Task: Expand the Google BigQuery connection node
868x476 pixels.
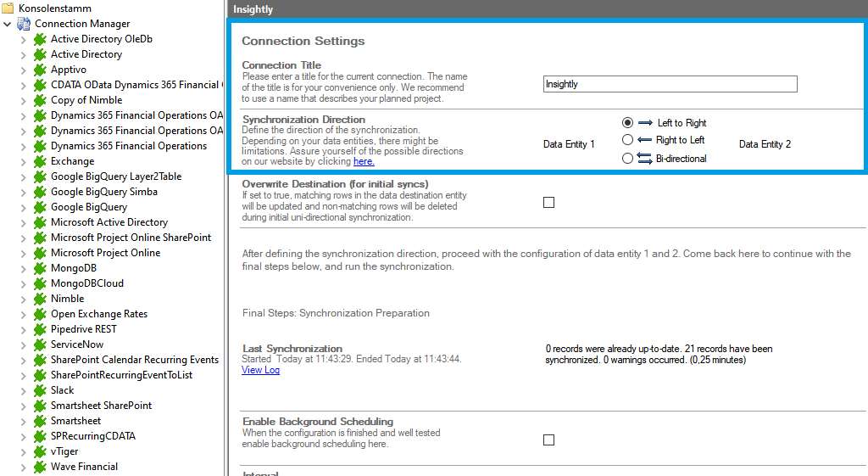Action: 23,207
